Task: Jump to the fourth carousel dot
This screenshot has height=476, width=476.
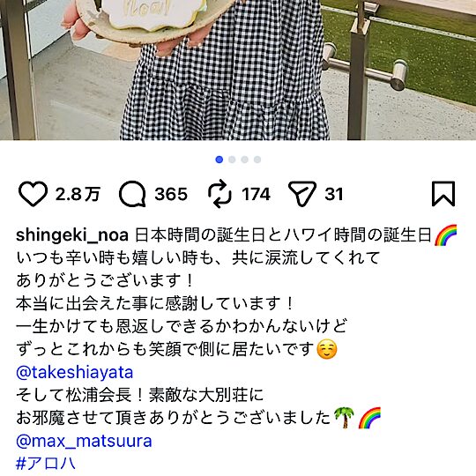Action: click(257, 160)
